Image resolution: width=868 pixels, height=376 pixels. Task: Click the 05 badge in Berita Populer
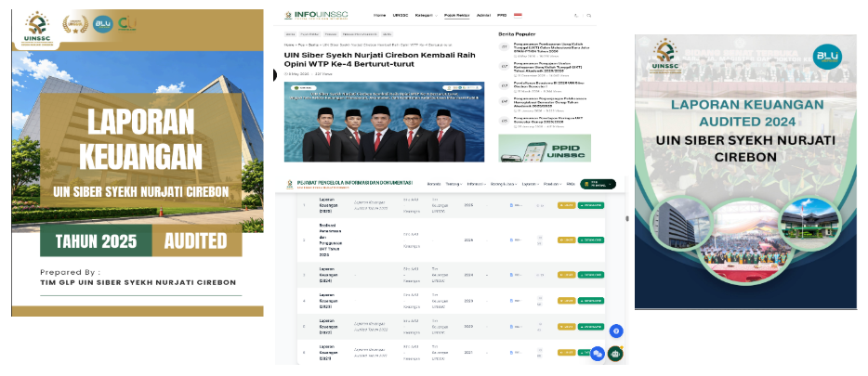tap(505, 120)
